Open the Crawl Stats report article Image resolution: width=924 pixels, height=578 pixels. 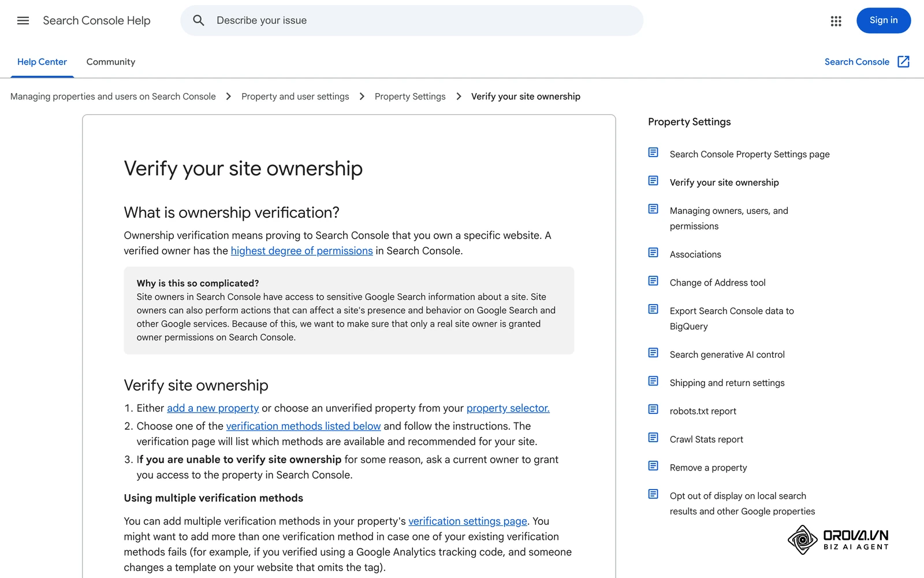tap(706, 440)
